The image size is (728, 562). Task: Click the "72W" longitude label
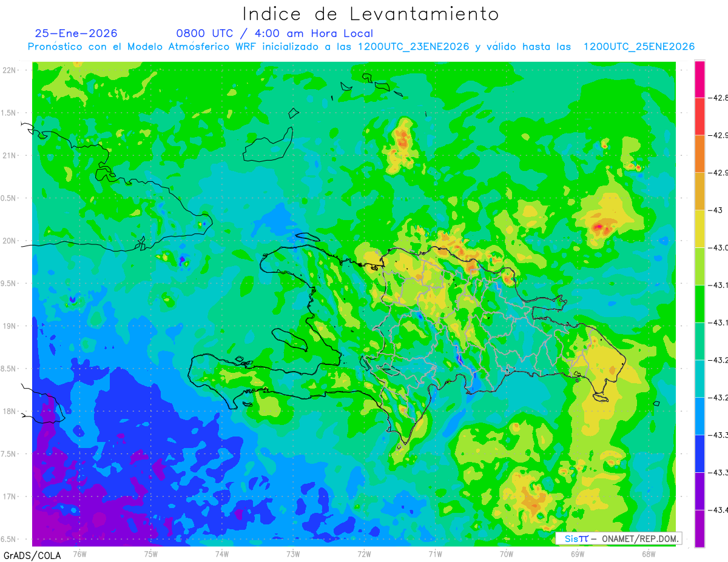click(364, 554)
